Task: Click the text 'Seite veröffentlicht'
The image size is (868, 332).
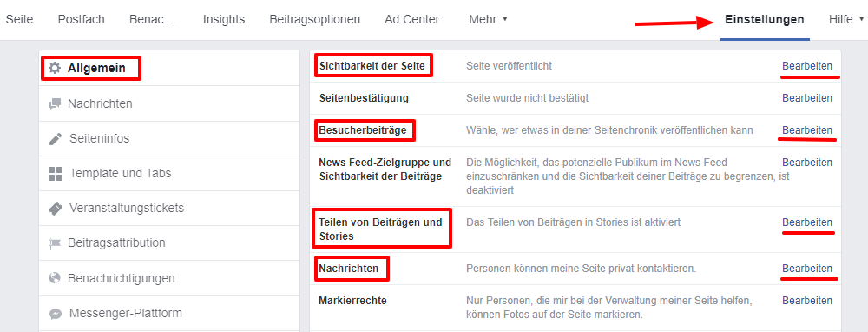Action: click(510, 66)
